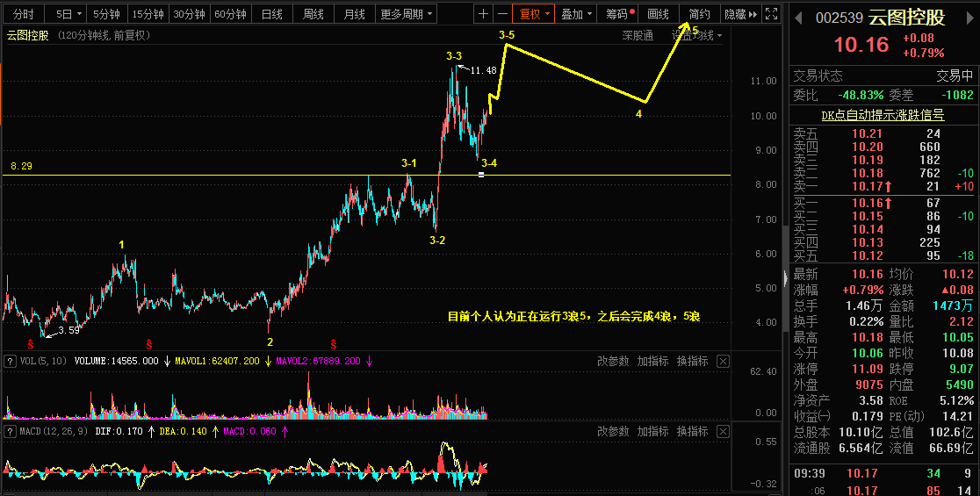
Task: Click 换指标 in MACD panel
Action: tap(693, 431)
